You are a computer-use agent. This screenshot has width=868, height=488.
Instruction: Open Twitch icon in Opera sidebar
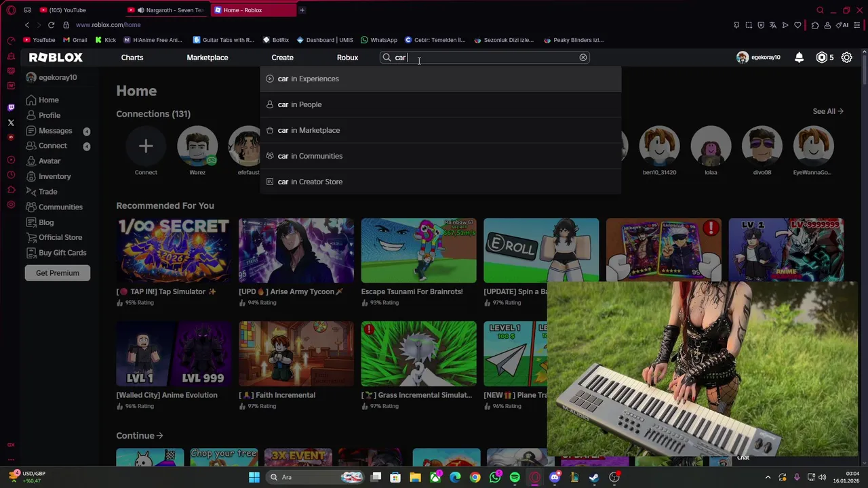(11, 108)
